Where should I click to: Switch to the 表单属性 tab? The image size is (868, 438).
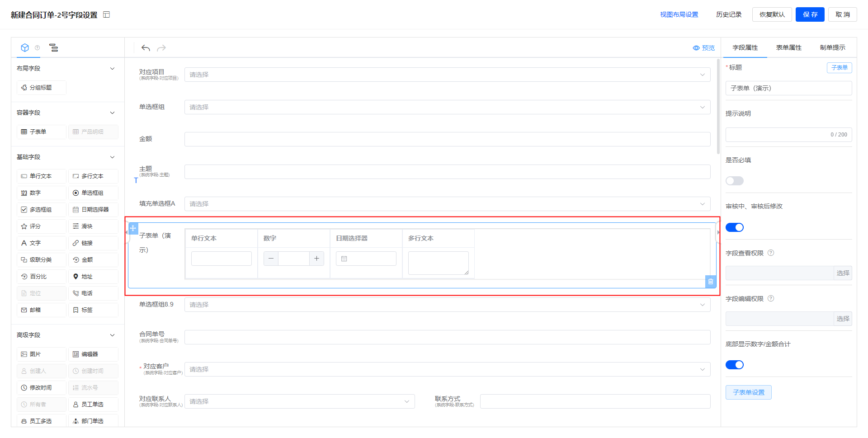pos(788,47)
